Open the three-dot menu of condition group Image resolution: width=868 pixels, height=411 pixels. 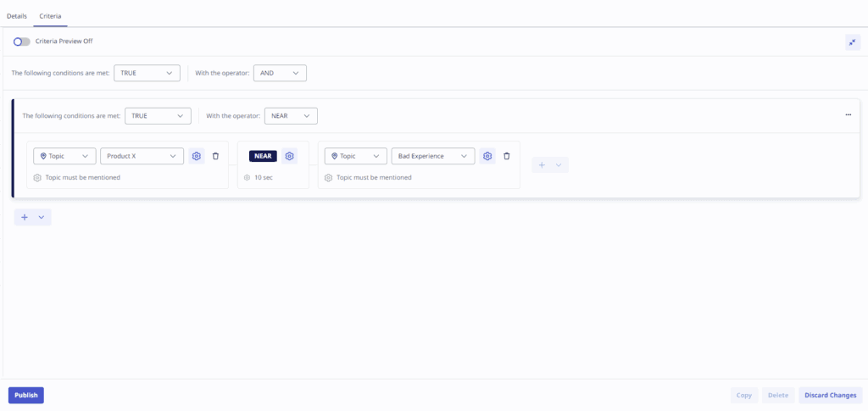(x=848, y=114)
